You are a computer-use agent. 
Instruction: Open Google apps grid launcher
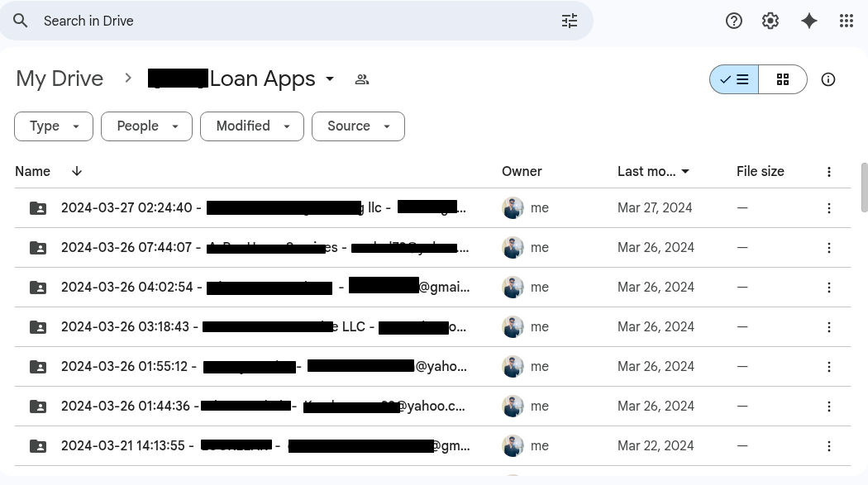846,21
